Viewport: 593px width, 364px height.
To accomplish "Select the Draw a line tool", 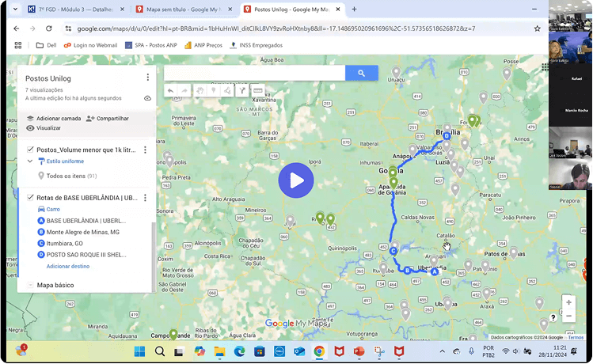I will click(x=227, y=91).
